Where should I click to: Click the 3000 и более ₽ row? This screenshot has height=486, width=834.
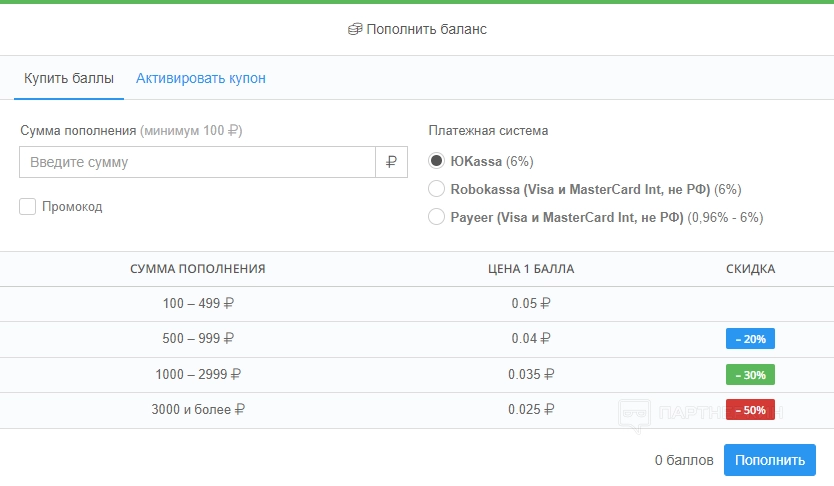click(x=198, y=410)
